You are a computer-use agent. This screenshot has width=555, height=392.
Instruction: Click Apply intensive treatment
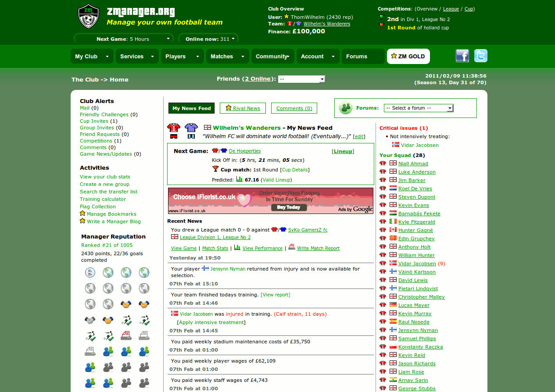[211, 322]
